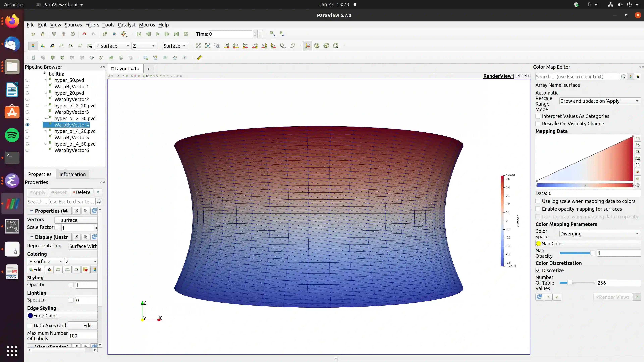Screen dimensions: 644x362
Task: Rotate view 90 degrees clockwise
Action: tap(283, 46)
